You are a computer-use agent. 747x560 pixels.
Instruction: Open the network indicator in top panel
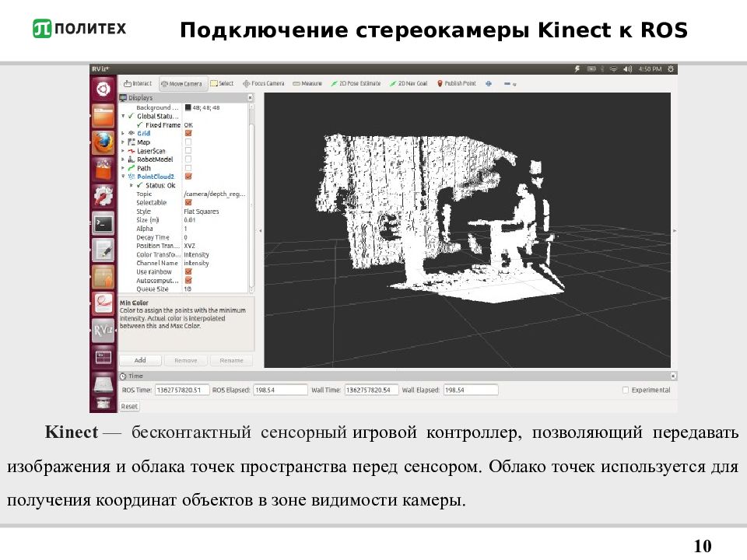point(613,69)
